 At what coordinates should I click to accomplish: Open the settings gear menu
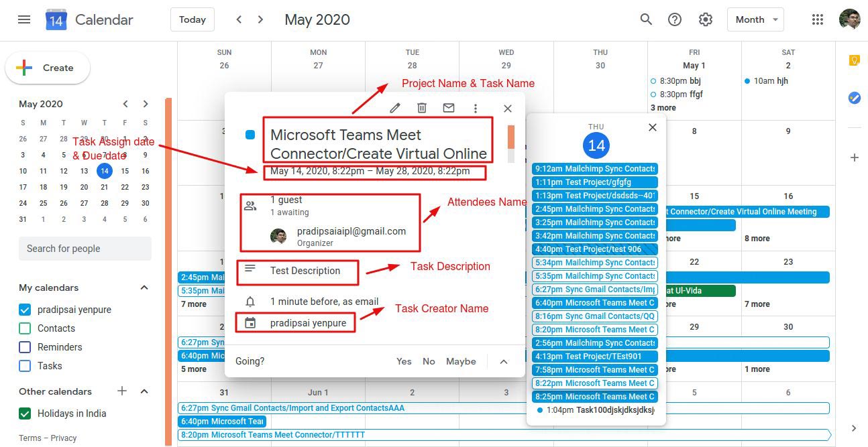[705, 19]
